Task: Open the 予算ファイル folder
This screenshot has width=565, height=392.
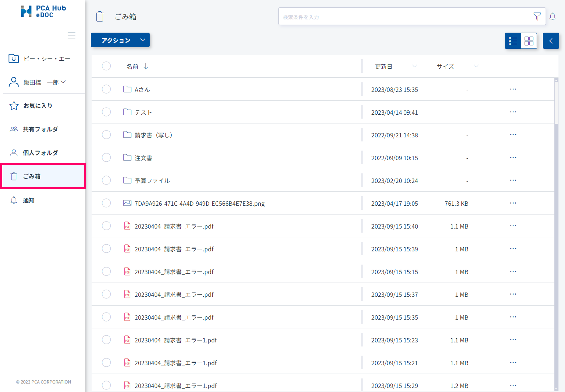Action: pyautogui.click(x=152, y=181)
